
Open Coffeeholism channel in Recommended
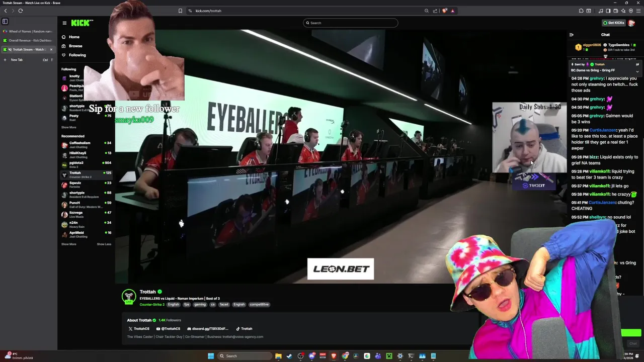pyautogui.click(x=86, y=145)
